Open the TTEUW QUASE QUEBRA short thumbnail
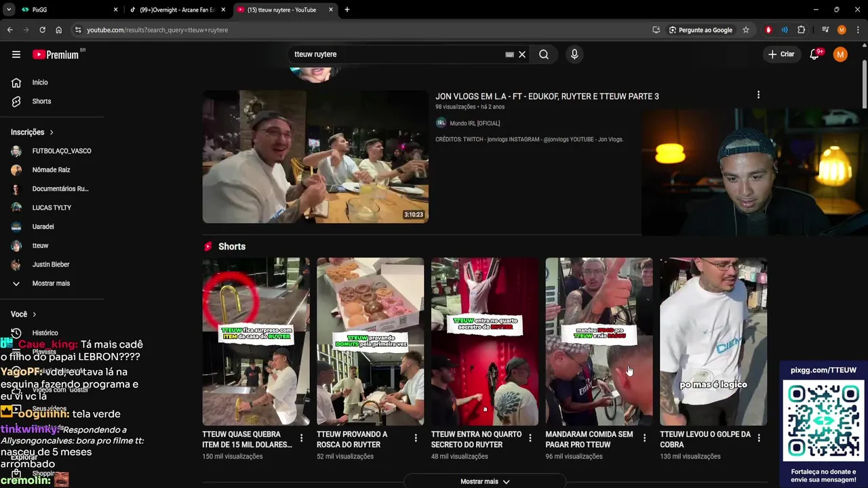Screen dimensions: 868x488 [x=256, y=342]
